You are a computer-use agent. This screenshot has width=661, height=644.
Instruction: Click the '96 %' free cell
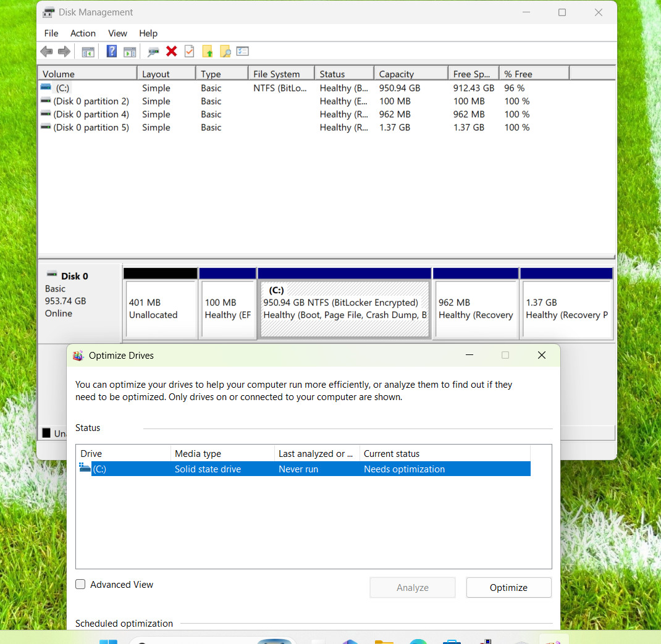point(515,88)
